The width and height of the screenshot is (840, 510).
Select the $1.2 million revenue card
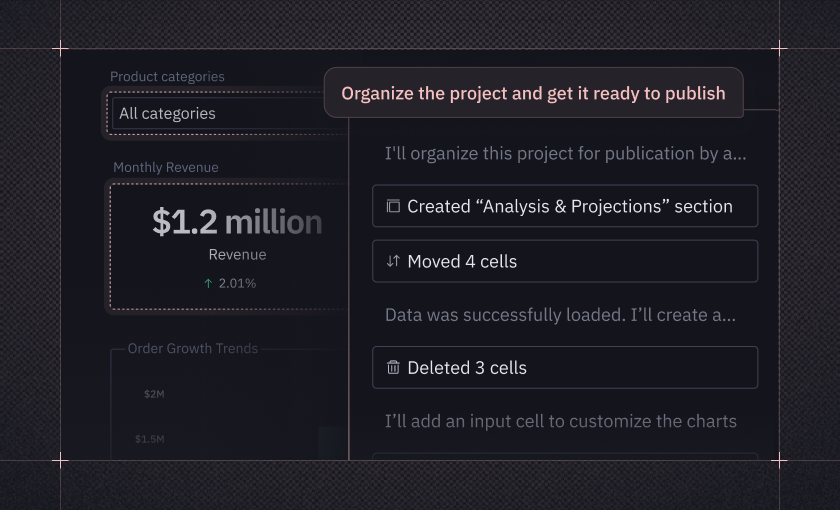tap(229, 246)
